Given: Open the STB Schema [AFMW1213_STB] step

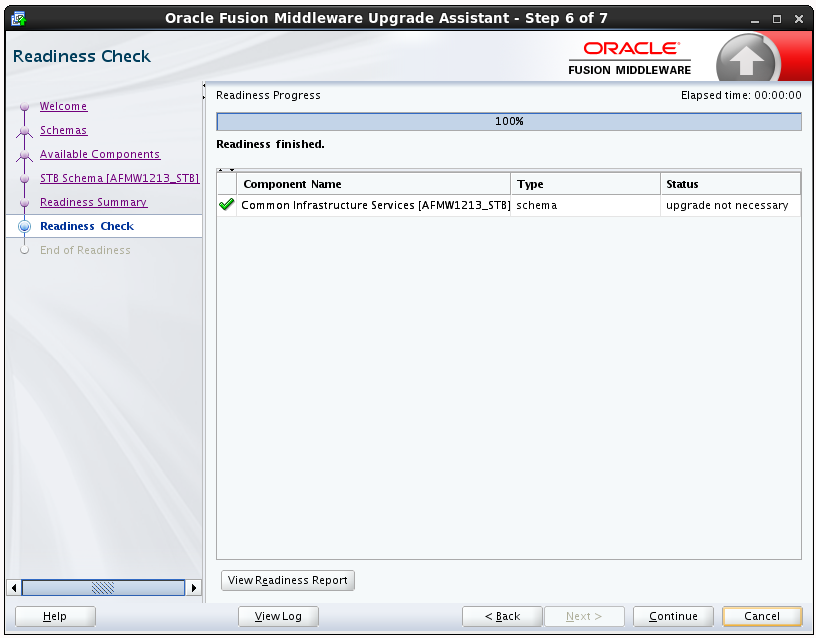Looking at the screenshot, I should pyautogui.click(x=120, y=178).
